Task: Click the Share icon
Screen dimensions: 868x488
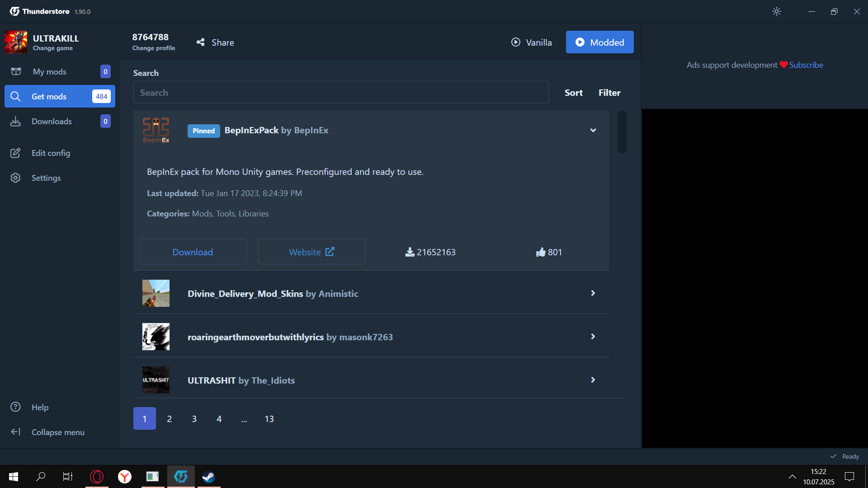Action: click(200, 42)
